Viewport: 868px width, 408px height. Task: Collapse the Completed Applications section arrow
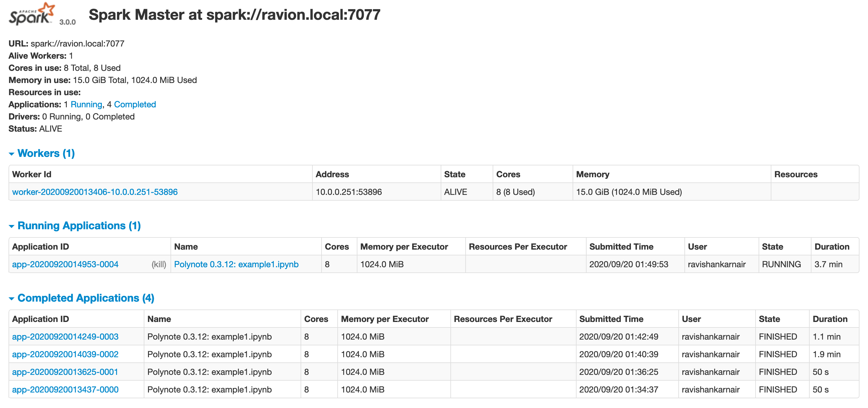point(12,299)
